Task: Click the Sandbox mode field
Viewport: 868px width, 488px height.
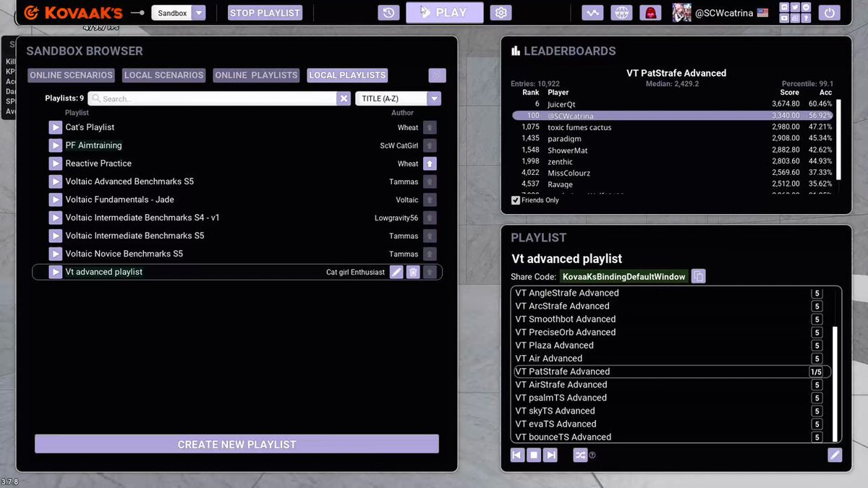Action: tap(171, 13)
